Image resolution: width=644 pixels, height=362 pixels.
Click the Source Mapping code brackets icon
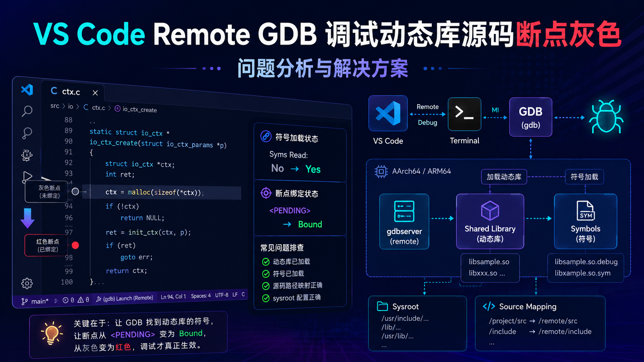[489, 306]
